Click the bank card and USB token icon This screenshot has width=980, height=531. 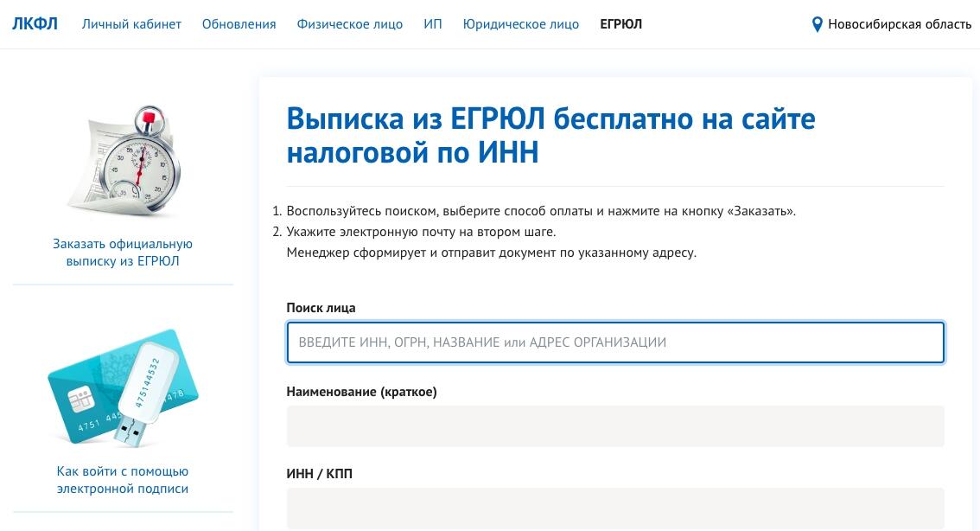tap(123, 389)
